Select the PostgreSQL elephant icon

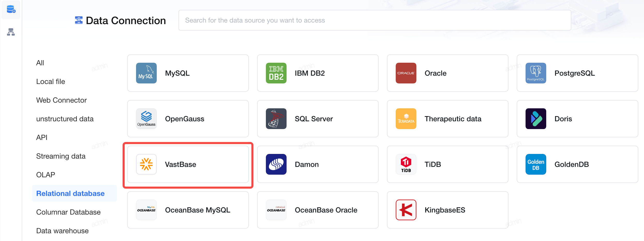pyautogui.click(x=536, y=73)
